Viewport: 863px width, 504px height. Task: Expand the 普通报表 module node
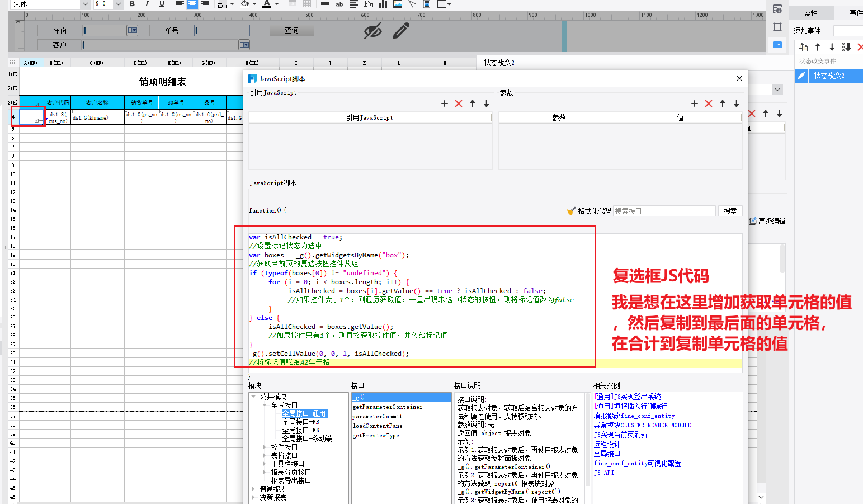pyautogui.click(x=253, y=489)
